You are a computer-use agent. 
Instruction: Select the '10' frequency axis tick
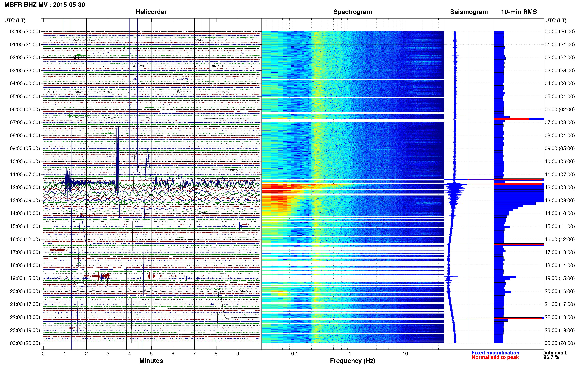click(405, 354)
